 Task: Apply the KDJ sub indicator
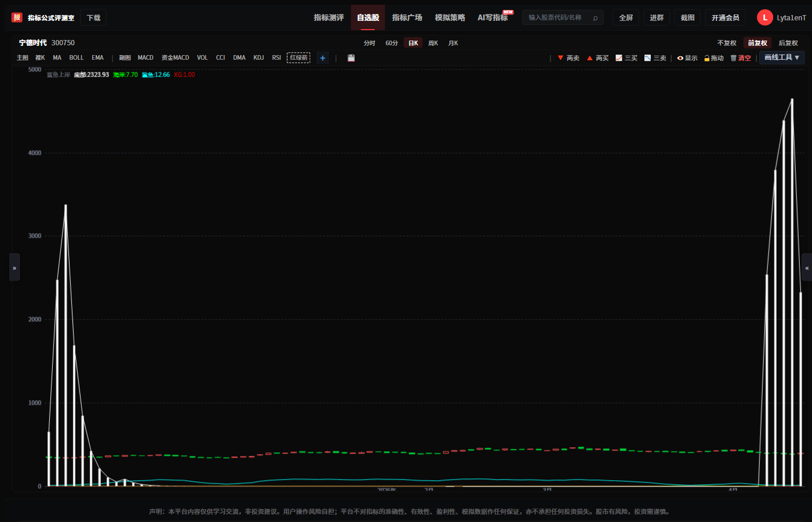(259, 58)
